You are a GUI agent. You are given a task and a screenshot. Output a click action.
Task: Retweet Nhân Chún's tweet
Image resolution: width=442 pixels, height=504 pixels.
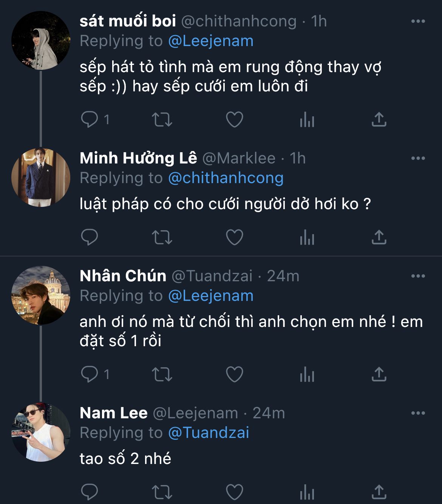click(x=162, y=374)
